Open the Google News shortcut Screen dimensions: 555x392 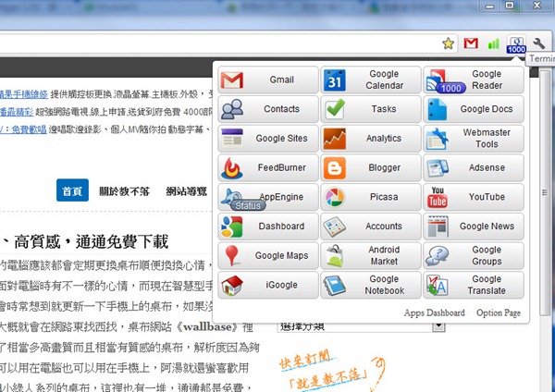(x=474, y=227)
